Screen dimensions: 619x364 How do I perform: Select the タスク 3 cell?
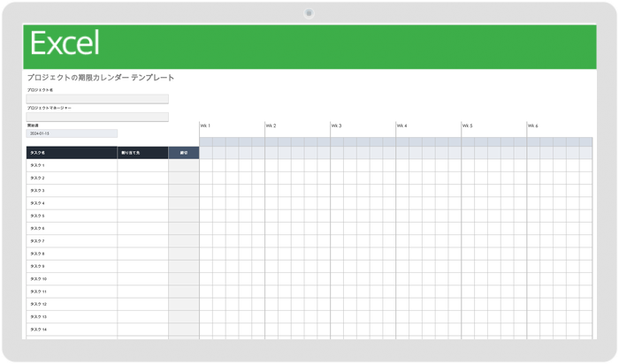[x=72, y=191]
